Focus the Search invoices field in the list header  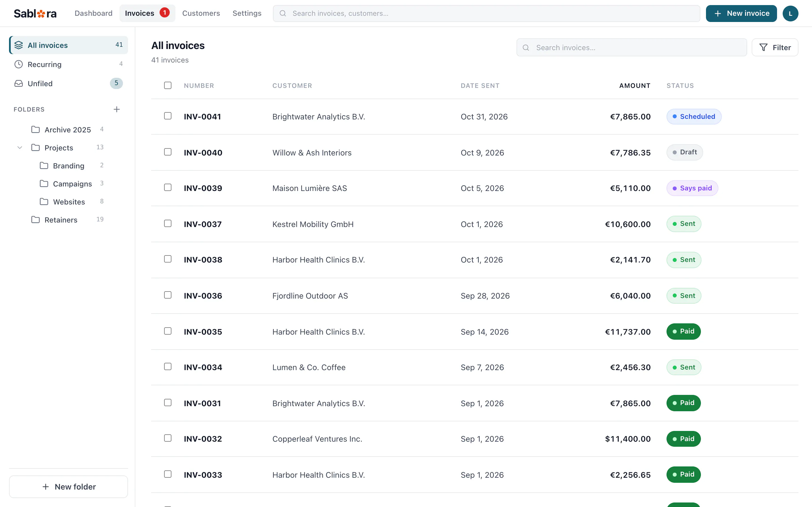click(x=632, y=47)
